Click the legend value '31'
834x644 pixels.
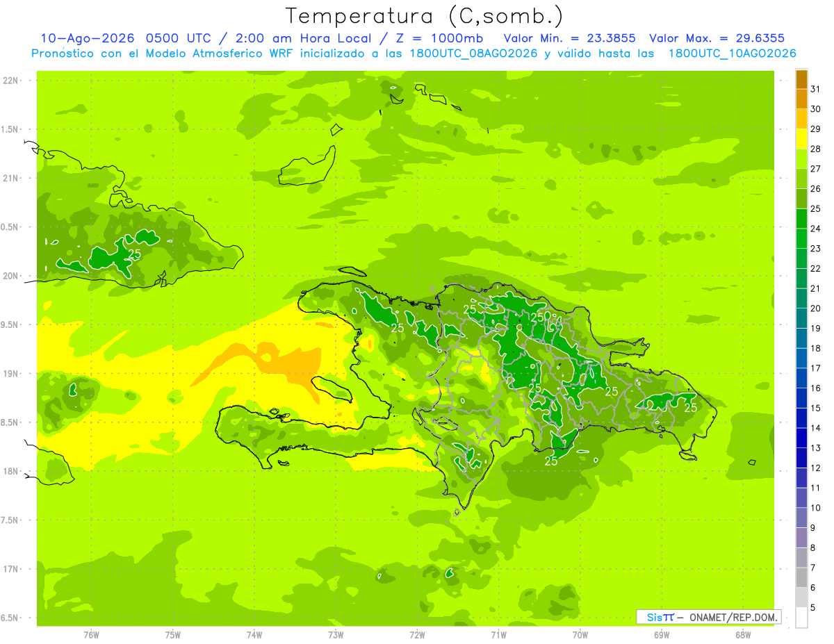click(x=816, y=88)
